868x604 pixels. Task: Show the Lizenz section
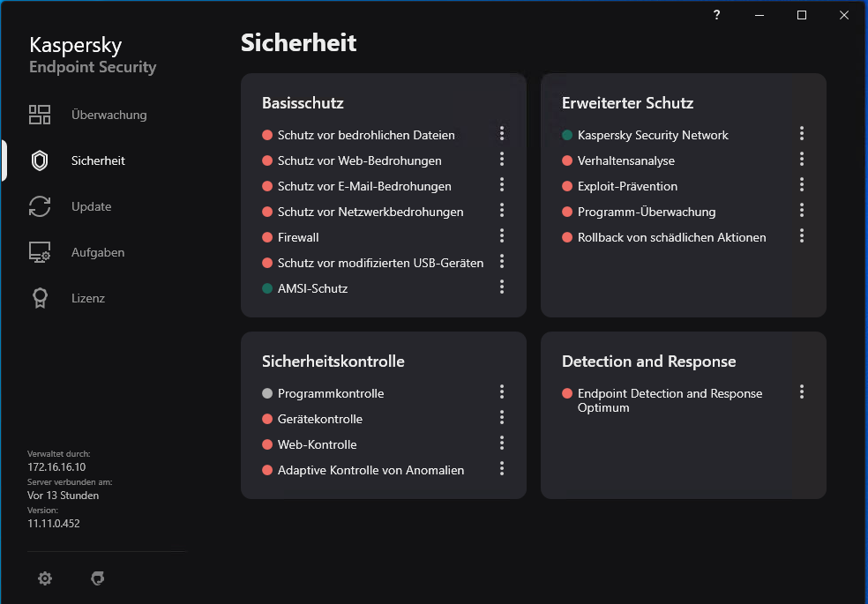88,298
